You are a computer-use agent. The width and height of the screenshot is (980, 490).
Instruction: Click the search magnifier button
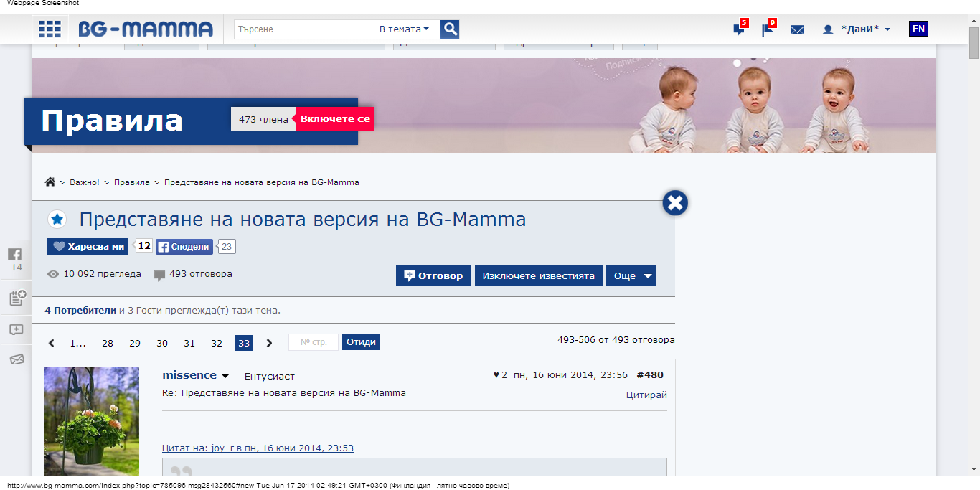coord(450,29)
